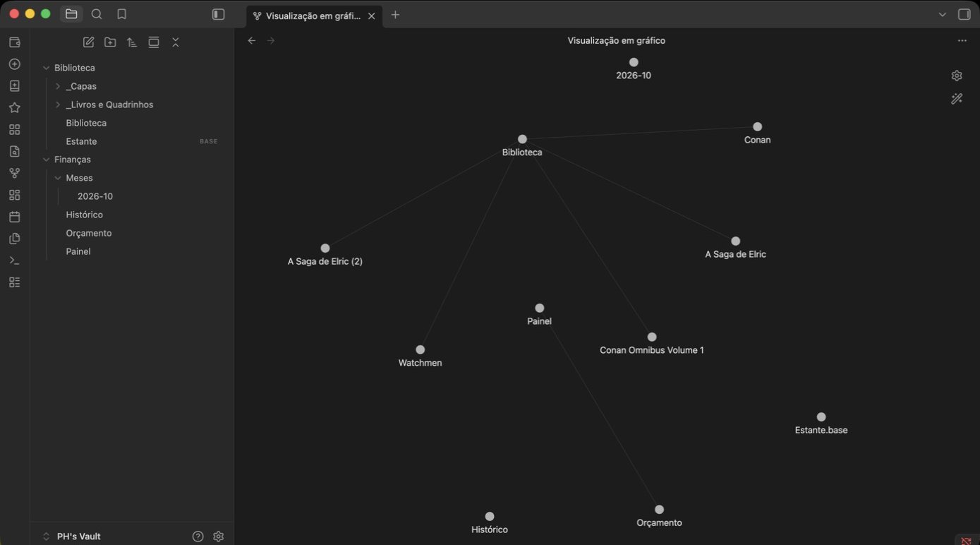Open the tab list dropdown chevron

(x=943, y=15)
